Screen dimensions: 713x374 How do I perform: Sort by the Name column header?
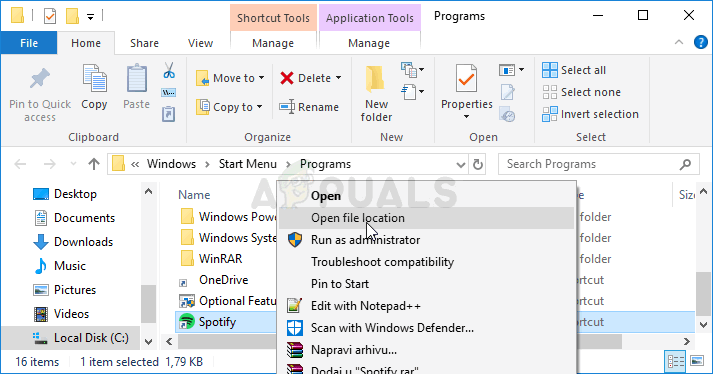point(194,195)
